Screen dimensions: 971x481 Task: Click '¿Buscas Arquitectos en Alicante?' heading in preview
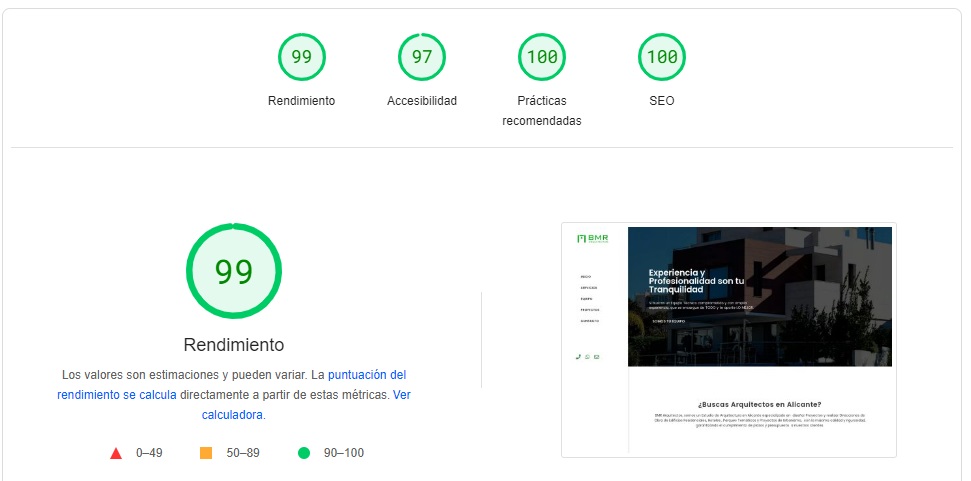click(x=759, y=404)
